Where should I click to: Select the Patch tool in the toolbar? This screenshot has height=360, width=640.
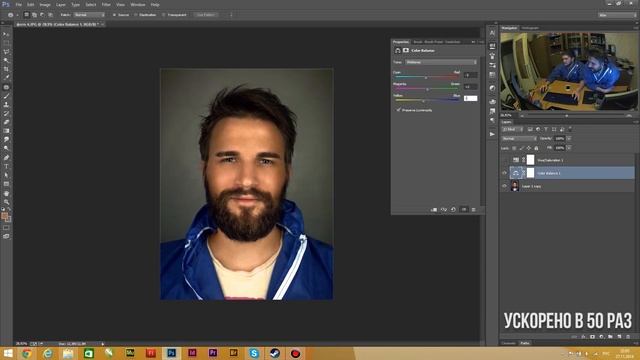[6, 87]
